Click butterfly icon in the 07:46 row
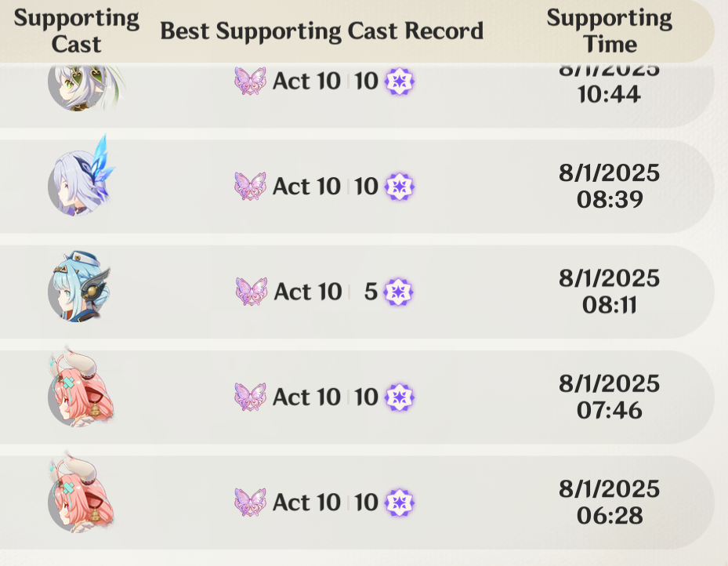This screenshot has height=566, width=728. tap(250, 397)
